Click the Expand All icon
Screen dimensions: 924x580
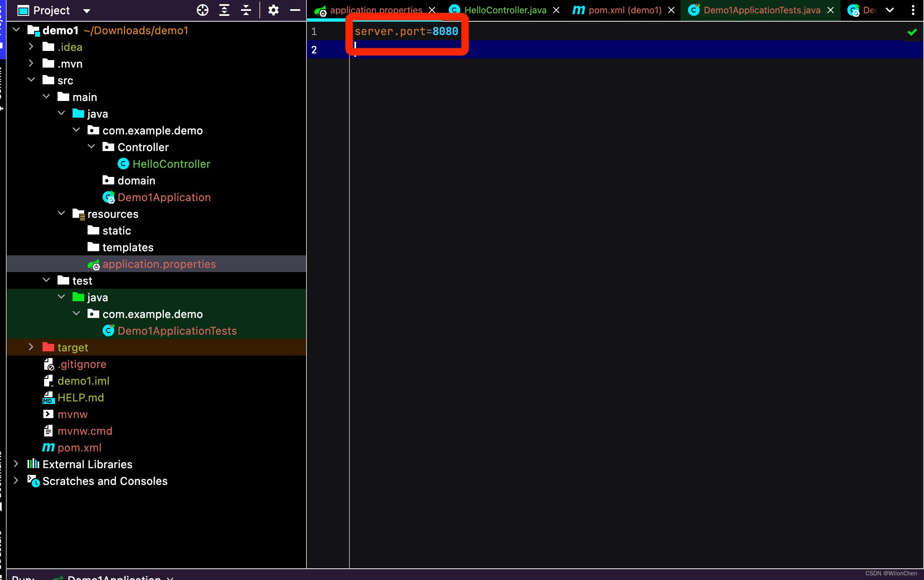click(x=224, y=10)
